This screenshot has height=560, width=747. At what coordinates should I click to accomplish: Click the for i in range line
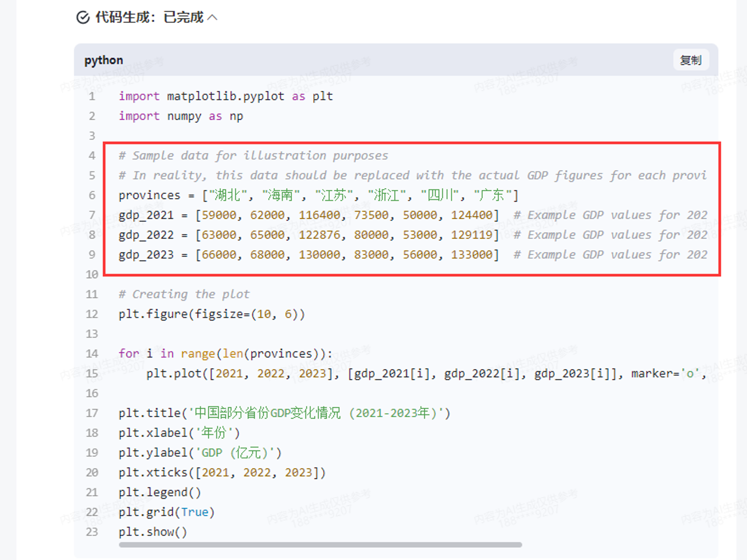pyautogui.click(x=225, y=354)
